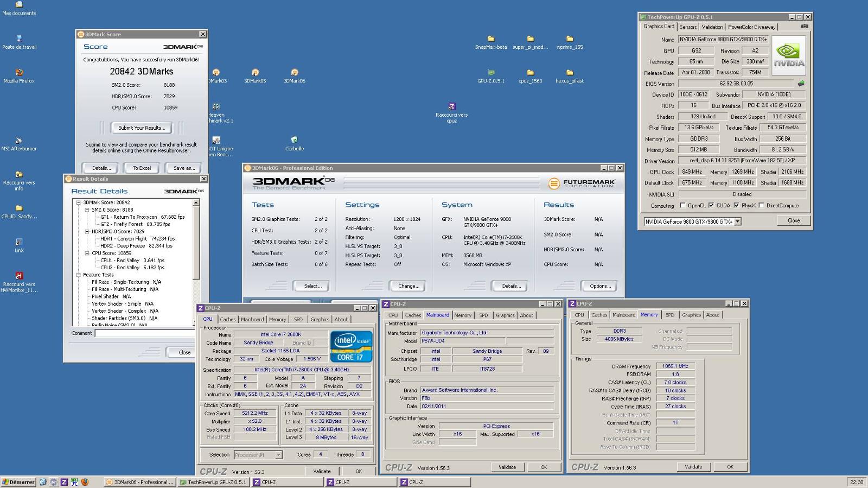Image resolution: width=868 pixels, height=488 pixels.
Task: Select 'GT1 - Return To Proxycon' row
Action: tap(142, 217)
